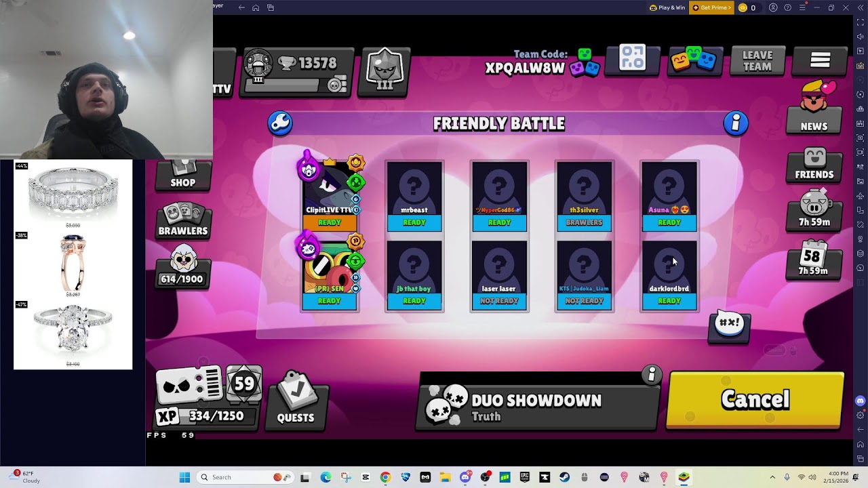
Task: Show the team QR code
Action: point(632,60)
